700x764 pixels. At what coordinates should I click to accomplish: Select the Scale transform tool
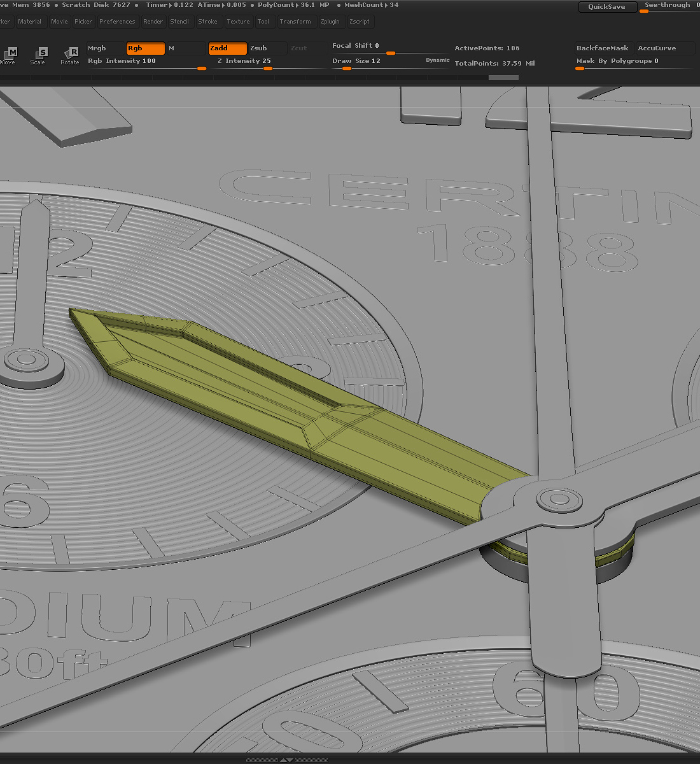[x=38, y=55]
